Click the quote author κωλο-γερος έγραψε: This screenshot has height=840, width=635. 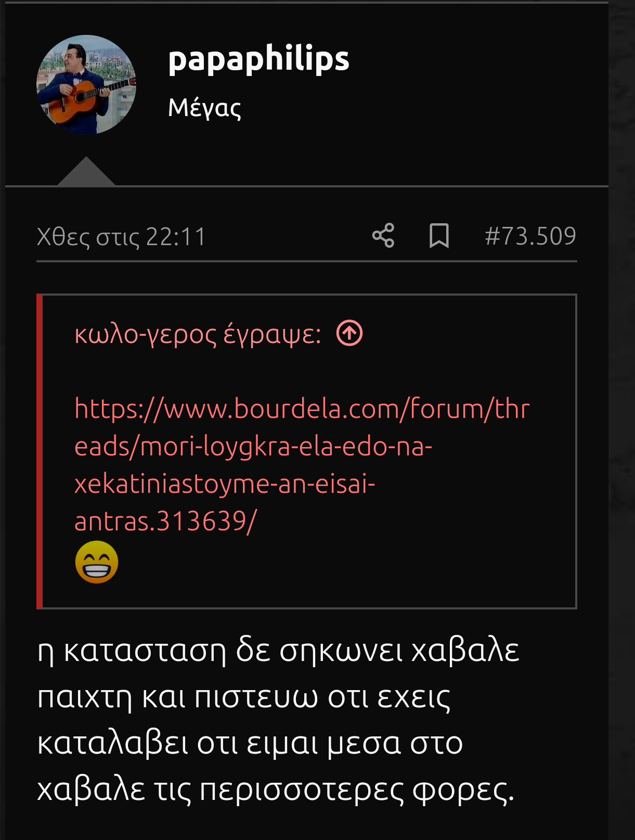click(x=198, y=334)
